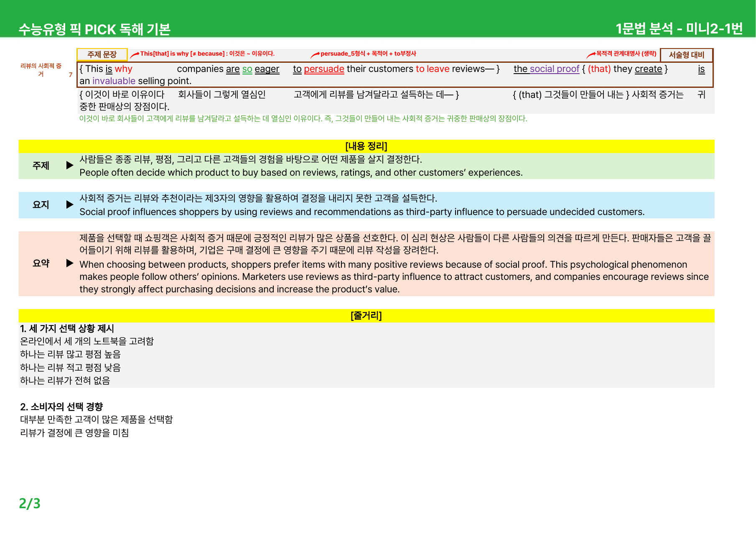Click the line 하나는 리뷰 적고 평점 낮음
This screenshot has height=535, width=756.
point(70,368)
